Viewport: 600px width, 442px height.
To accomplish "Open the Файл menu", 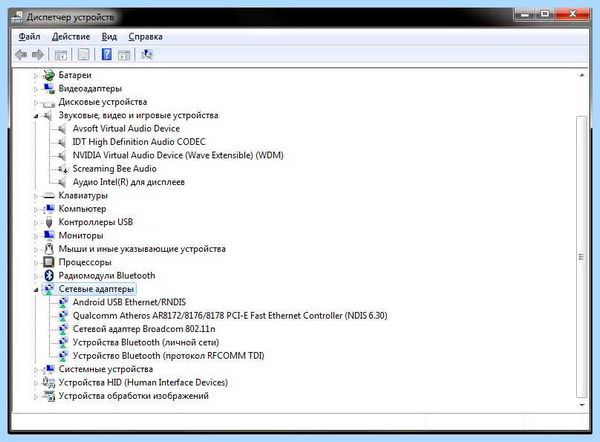I will 29,37.
